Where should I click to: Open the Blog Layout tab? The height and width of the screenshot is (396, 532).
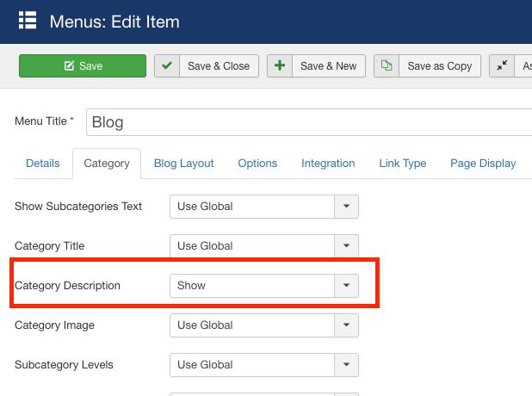click(183, 164)
